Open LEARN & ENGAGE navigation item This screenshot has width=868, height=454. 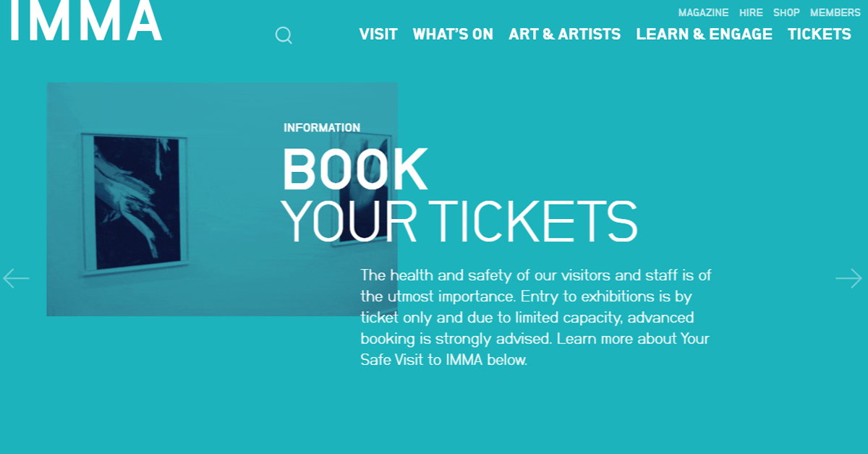[704, 34]
